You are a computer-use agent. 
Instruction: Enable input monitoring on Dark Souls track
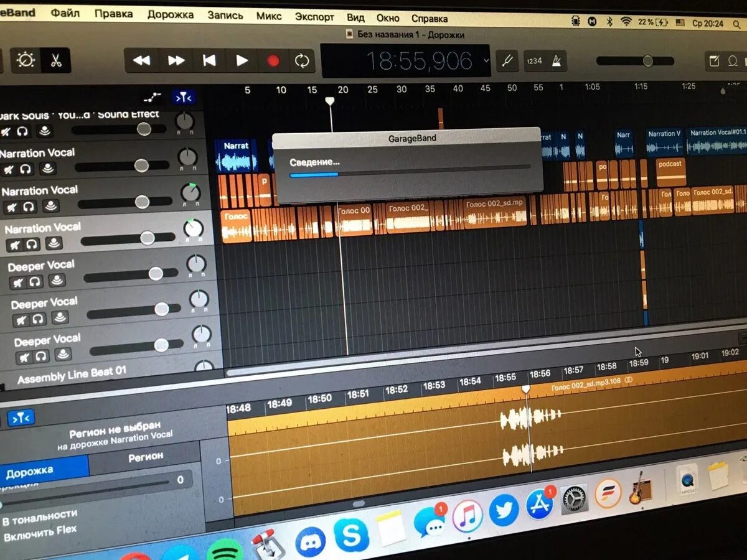45,131
